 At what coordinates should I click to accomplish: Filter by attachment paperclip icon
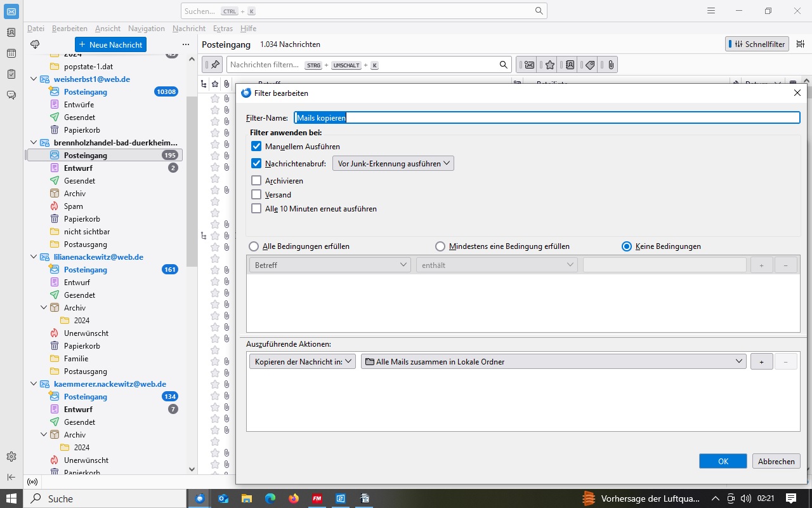(x=610, y=65)
